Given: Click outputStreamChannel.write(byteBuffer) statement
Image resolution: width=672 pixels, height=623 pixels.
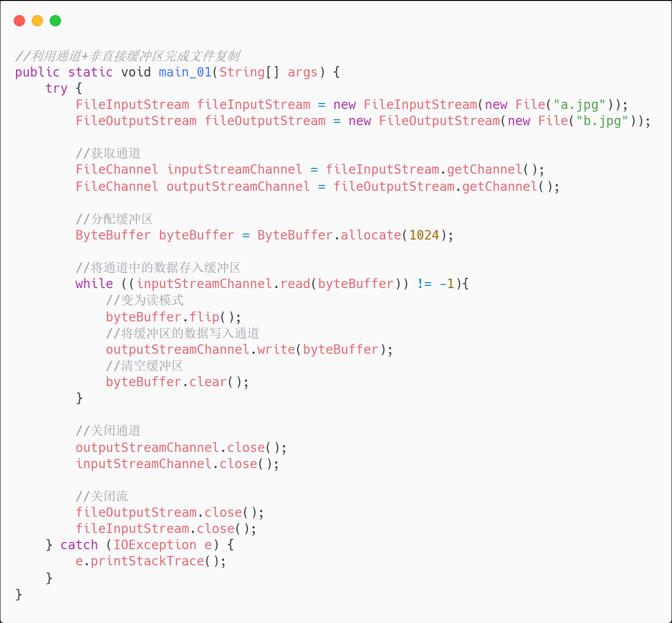Looking at the screenshot, I should point(249,349).
